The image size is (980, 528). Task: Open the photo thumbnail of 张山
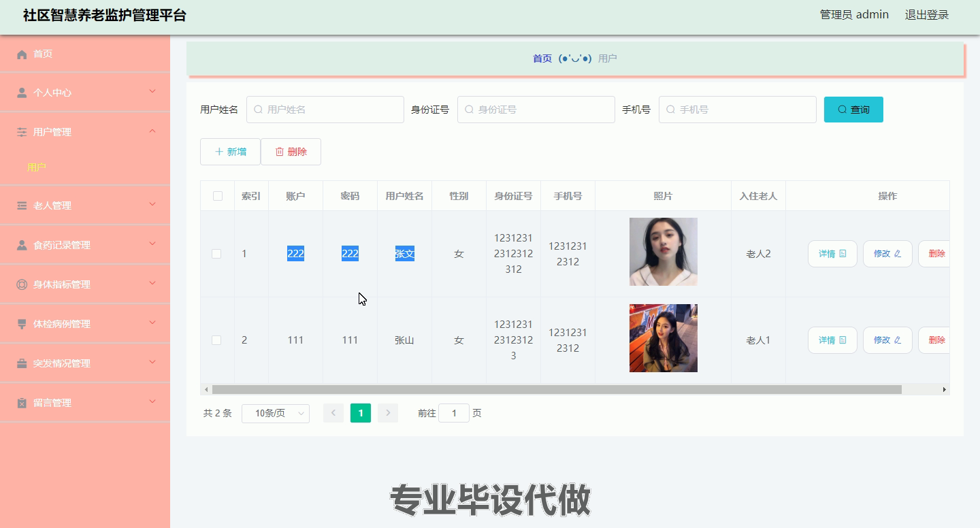pyautogui.click(x=664, y=338)
